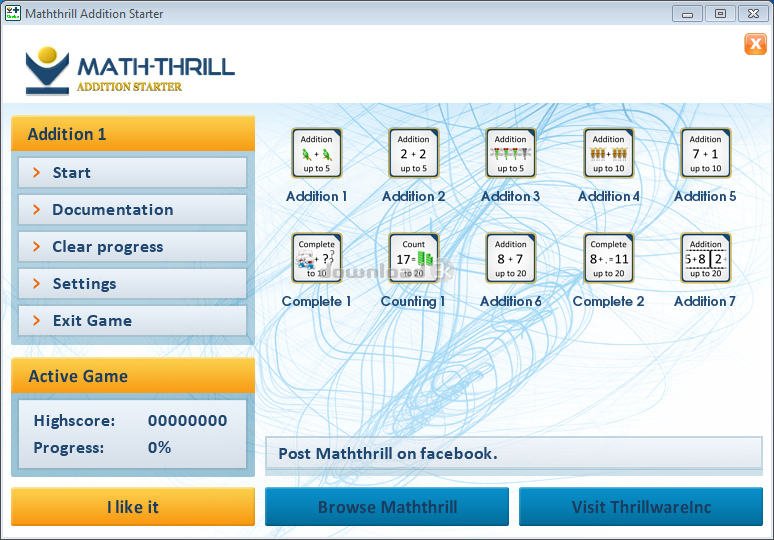Click the Browse Maththrill button
This screenshot has height=540, width=774.
point(387,507)
